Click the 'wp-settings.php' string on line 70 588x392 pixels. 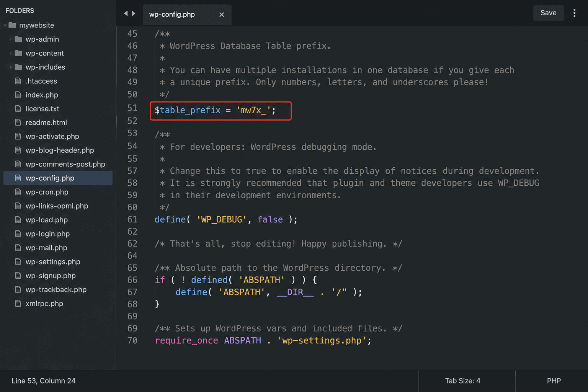point(322,341)
